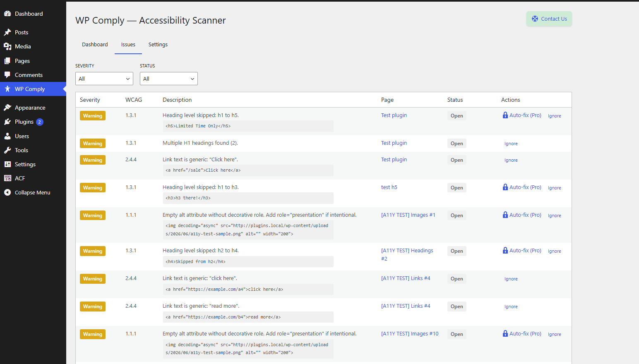Click the Contact Us button
The image size is (639, 364).
[549, 19]
